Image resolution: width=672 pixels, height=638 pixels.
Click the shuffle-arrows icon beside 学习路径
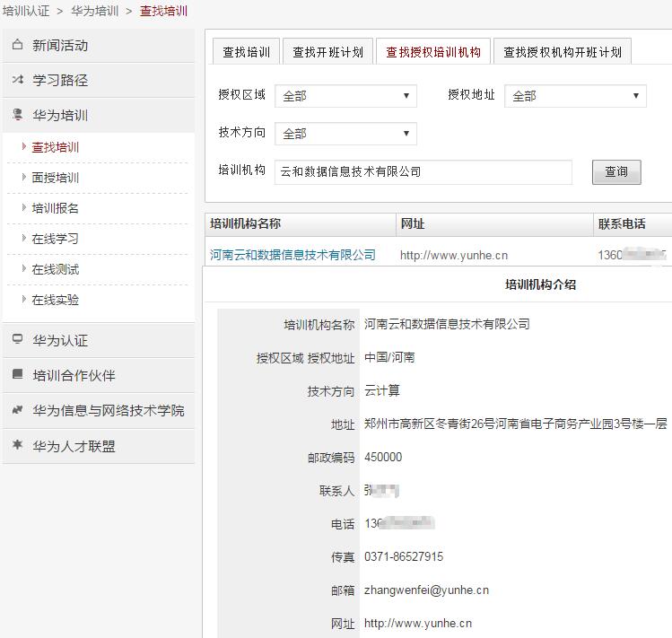18,79
